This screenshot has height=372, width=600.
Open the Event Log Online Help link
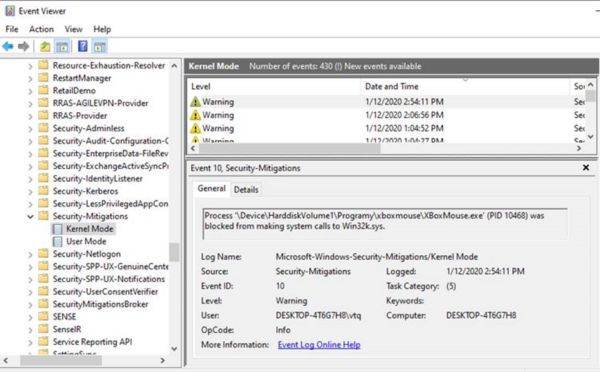tap(319, 345)
